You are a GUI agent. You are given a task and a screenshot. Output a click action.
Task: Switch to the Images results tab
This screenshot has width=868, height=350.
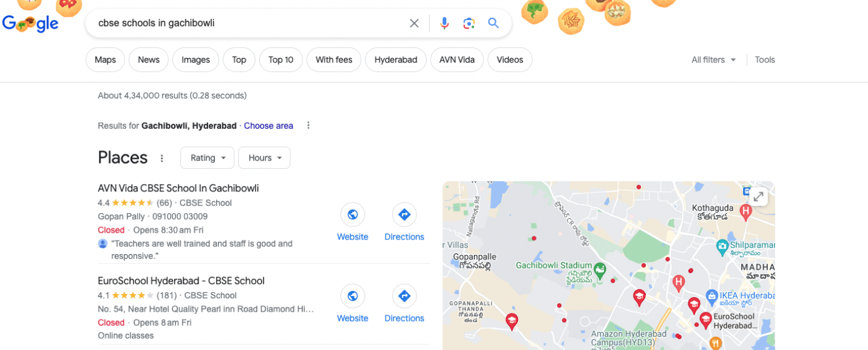(x=195, y=60)
